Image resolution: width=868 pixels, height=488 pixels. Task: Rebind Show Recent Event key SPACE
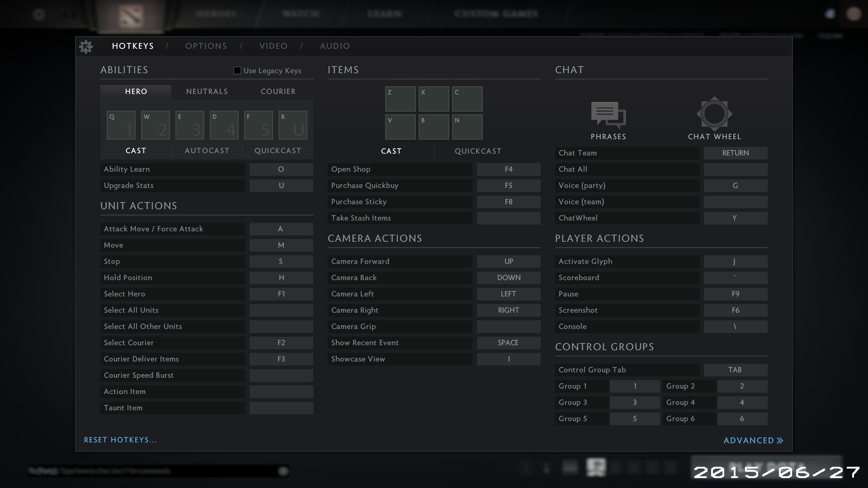[509, 343]
